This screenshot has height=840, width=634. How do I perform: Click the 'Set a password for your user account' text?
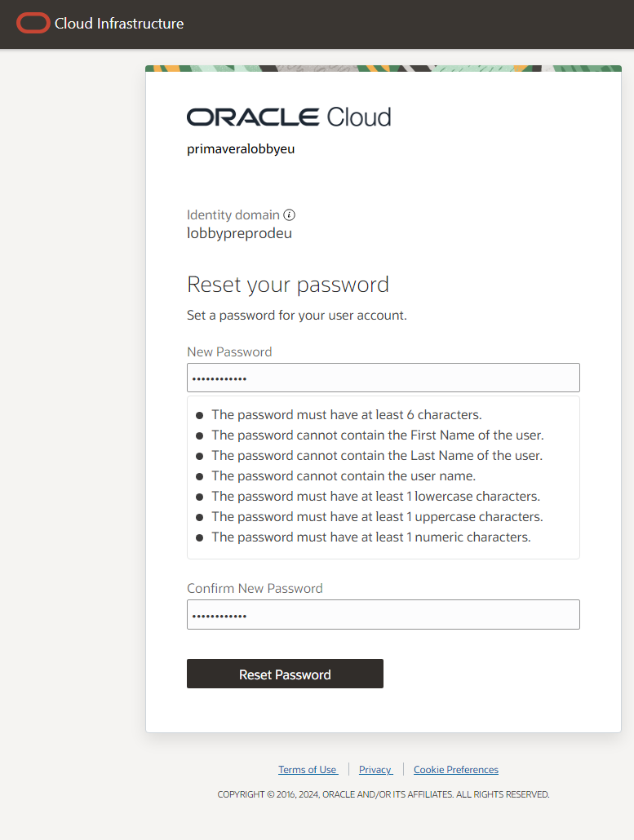pyautogui.click(x=297, y=315)
